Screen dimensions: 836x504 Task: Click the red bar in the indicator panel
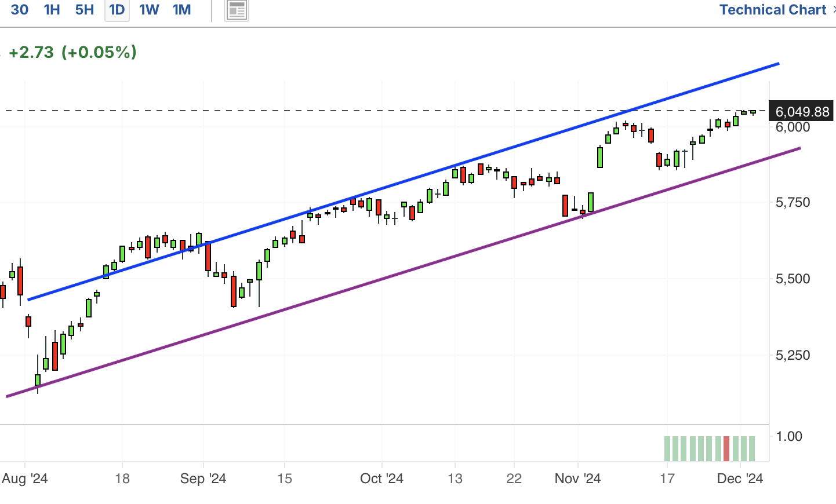pos(726,449)
